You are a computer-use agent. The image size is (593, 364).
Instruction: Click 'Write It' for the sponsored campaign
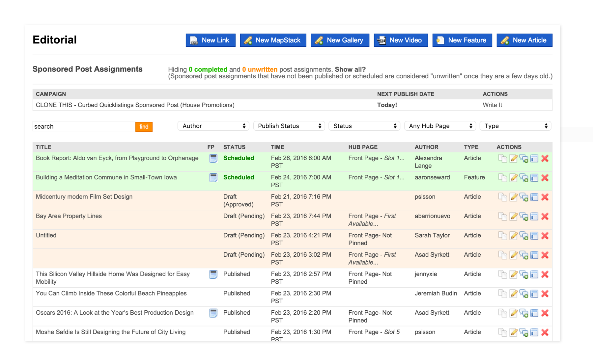pyautogui.click(x=492, y=105)
